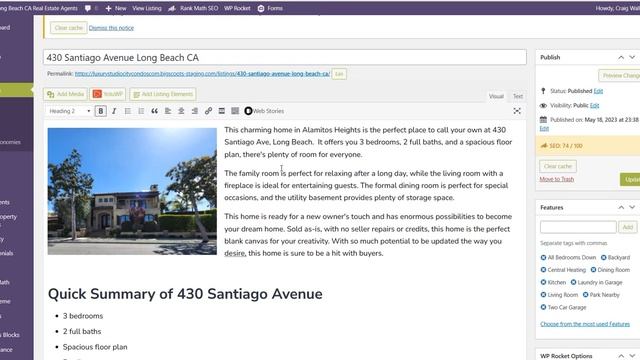Remove the Park Nearby tag
The width and height of the screenshot is (640, 360).
585,295
